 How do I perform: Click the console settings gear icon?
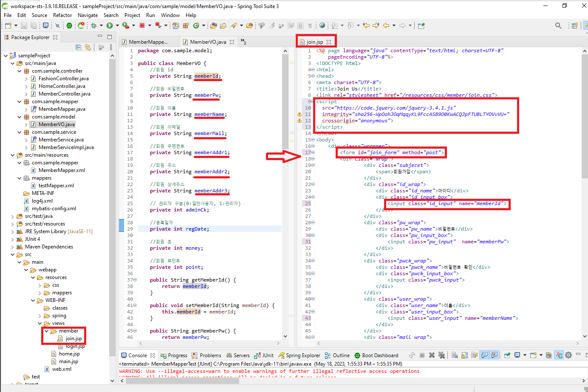coord(568,355)
